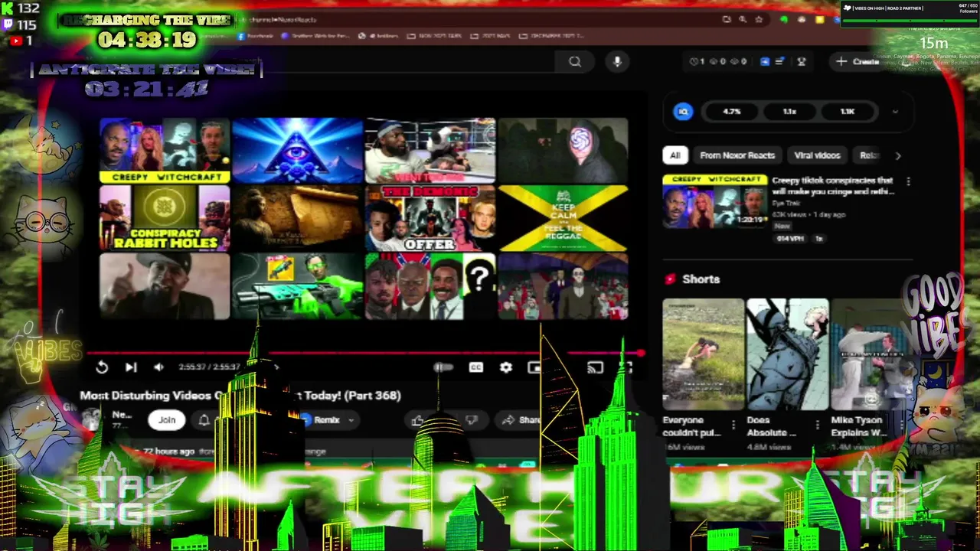
Task: Cast the video with the cast icon
Action: pos(595,367)
